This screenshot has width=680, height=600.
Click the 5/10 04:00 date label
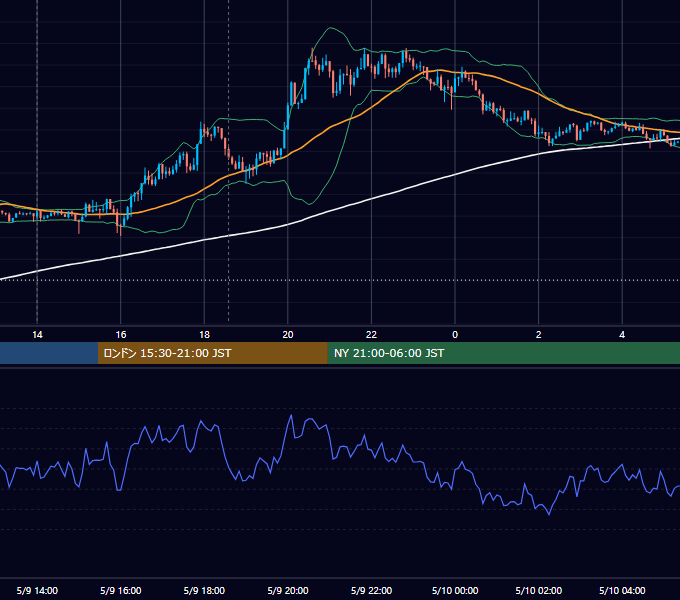click(x=622, y=590)
